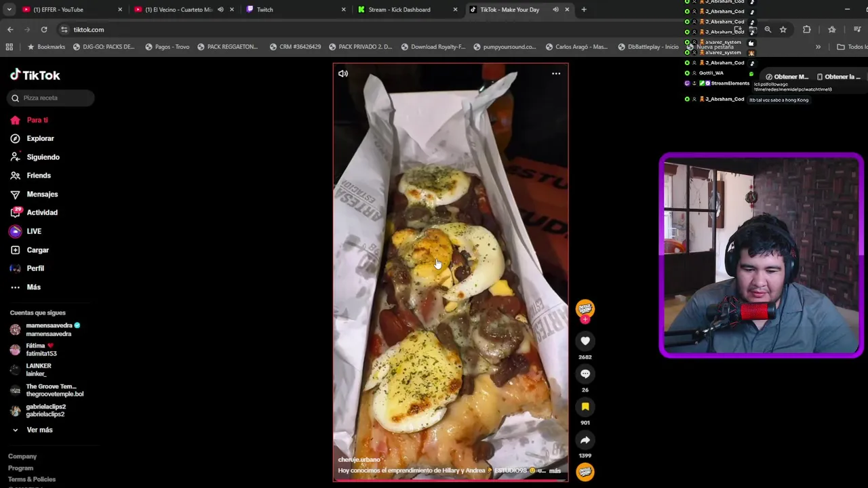
Task: Open the video three-dots options menu
Action: [x=556, y=73]
